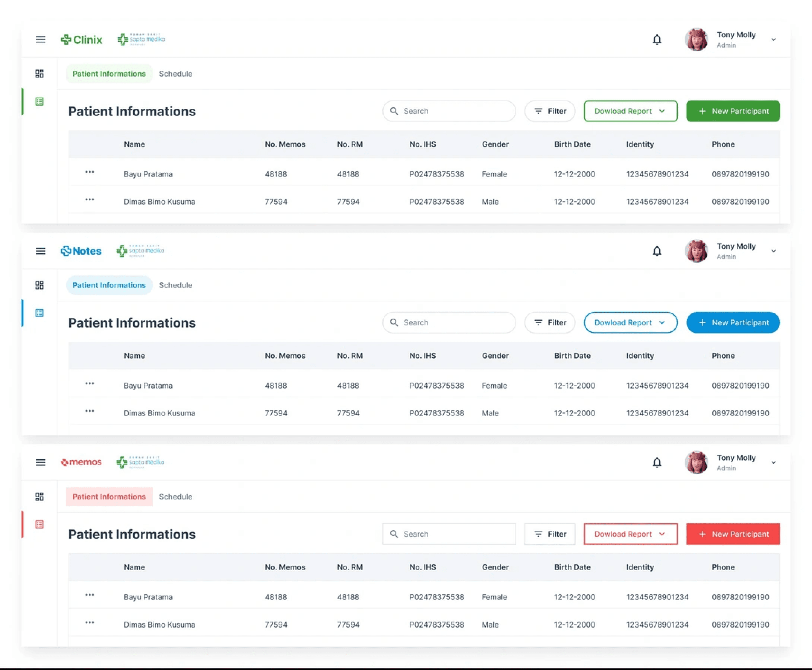Screen dimensions: 812x670
Task: Click the green New Participant button
Action: pos(733,111)
